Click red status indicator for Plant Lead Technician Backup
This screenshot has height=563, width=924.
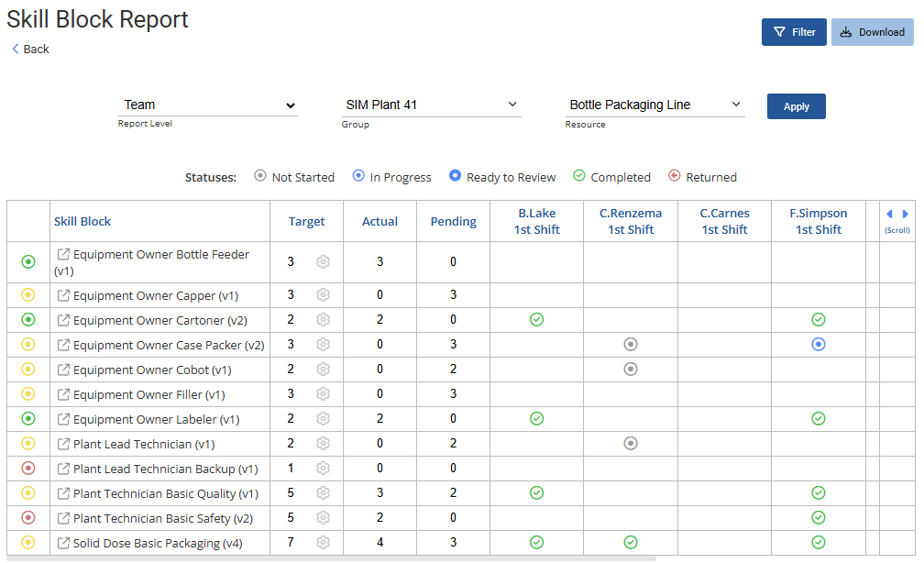28,469
